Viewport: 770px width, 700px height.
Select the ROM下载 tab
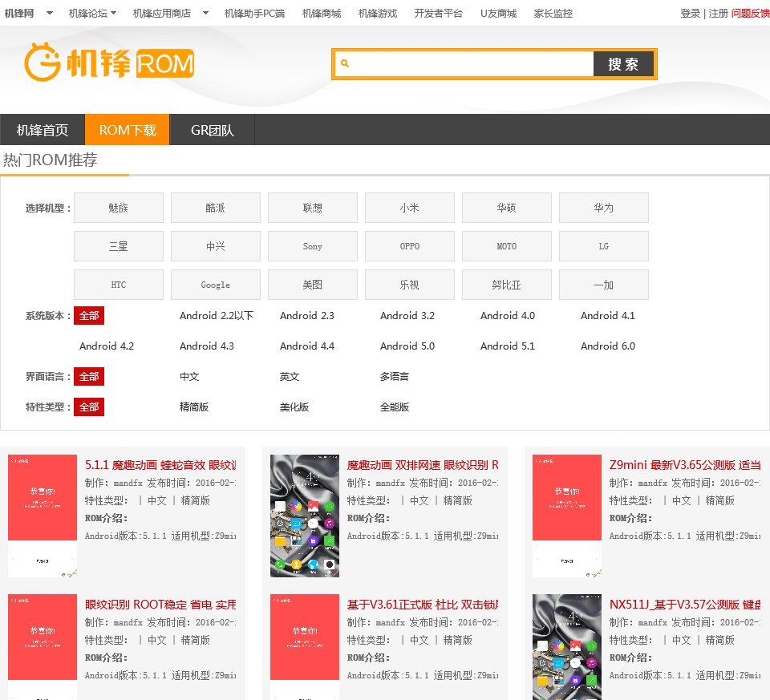point(128,130)
